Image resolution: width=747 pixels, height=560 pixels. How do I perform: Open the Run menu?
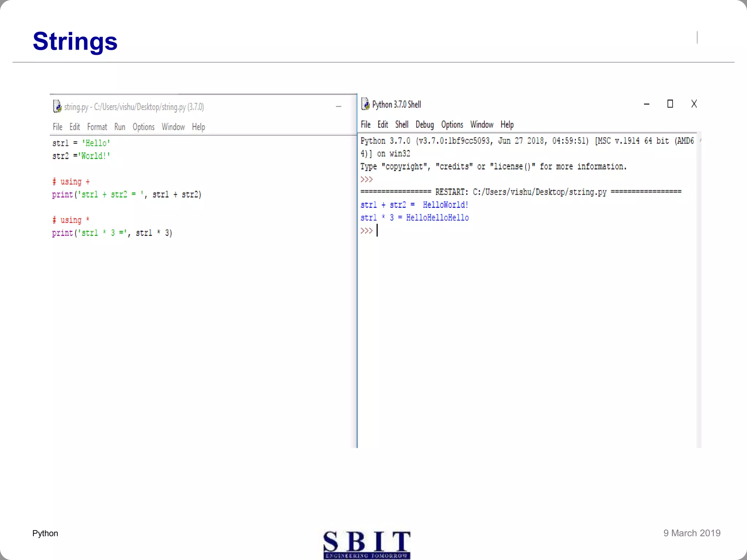click(120, 127)
